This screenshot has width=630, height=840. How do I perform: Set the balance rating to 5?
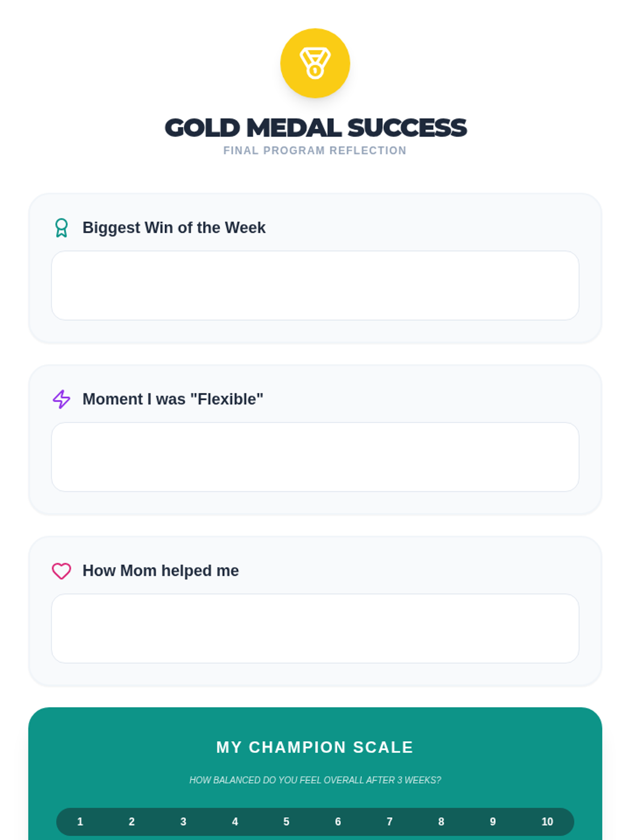286,822
